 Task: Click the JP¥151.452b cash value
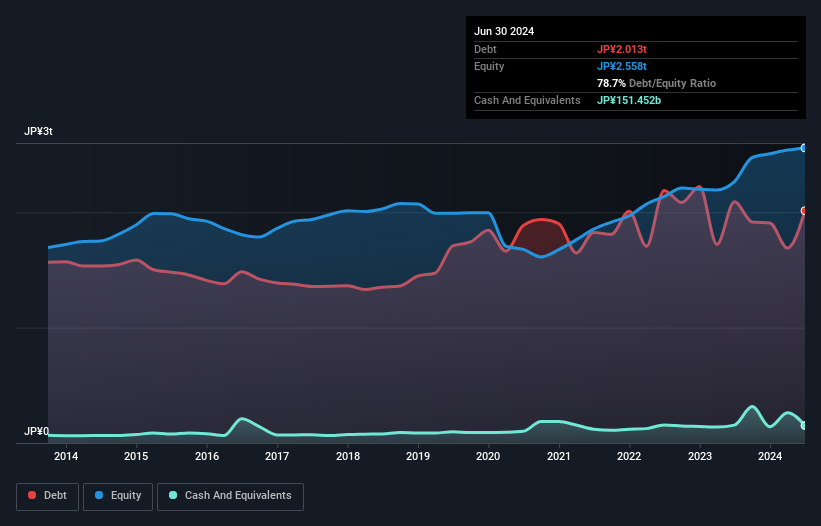[629, 100]
